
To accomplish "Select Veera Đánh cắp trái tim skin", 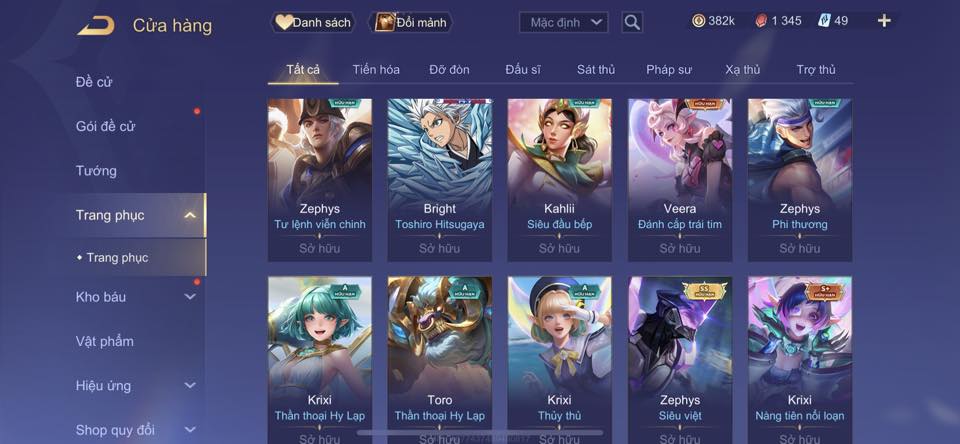I will [x=680, y=180].
